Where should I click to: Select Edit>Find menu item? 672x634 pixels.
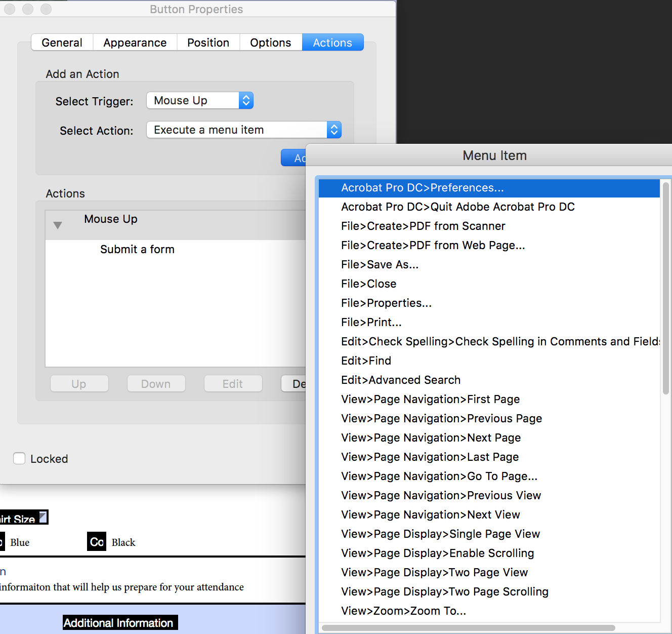point(366,361)
